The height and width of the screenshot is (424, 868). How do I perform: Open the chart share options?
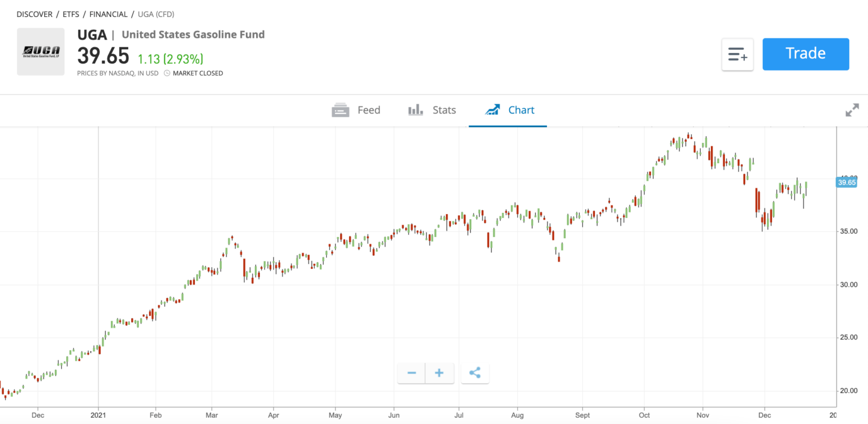(475, 373)
